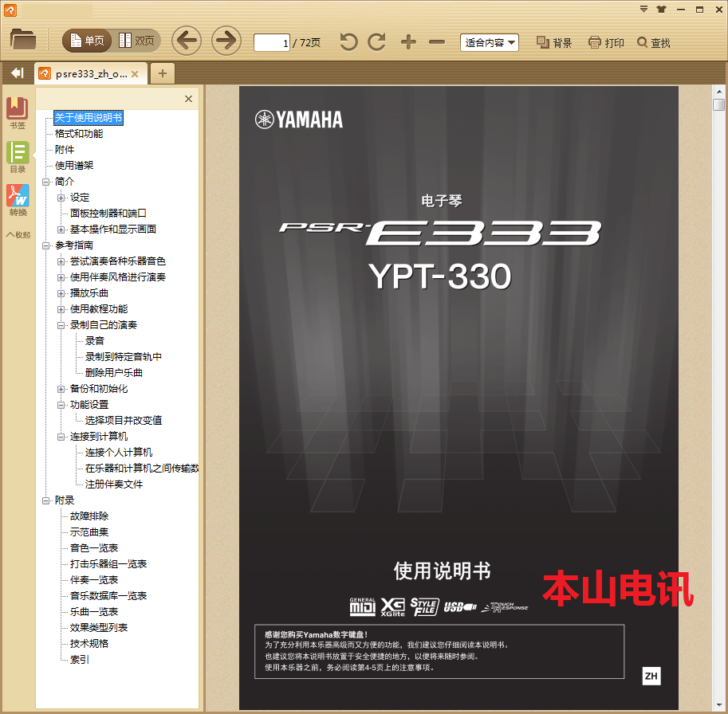Click the 背景 background button
The image size is (728, 714).
tap(554, 43)
